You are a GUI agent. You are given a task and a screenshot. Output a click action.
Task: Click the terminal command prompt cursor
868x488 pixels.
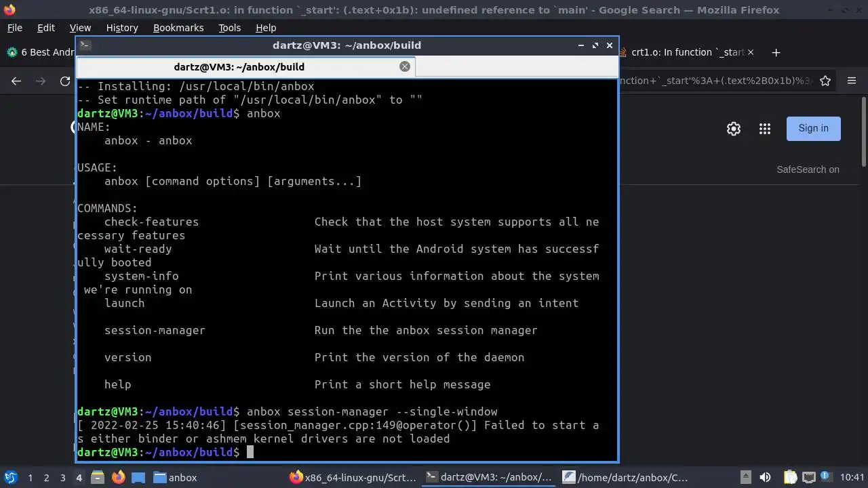(x=250, y=452)
